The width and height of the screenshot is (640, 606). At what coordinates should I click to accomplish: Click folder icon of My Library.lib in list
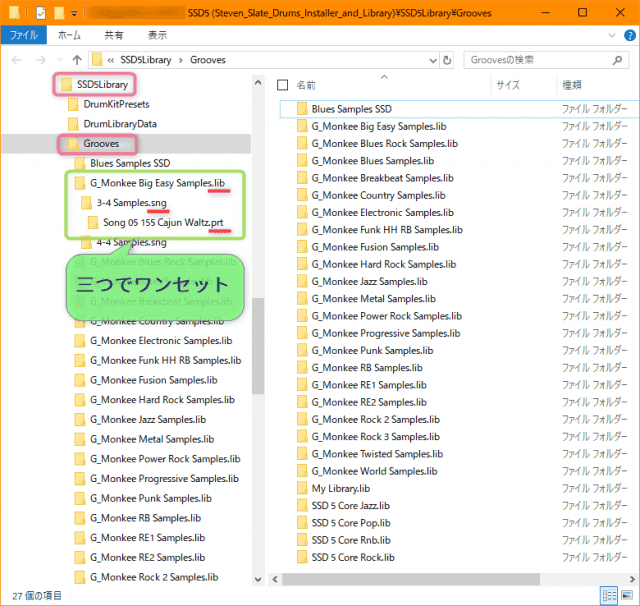coord(302,488)
